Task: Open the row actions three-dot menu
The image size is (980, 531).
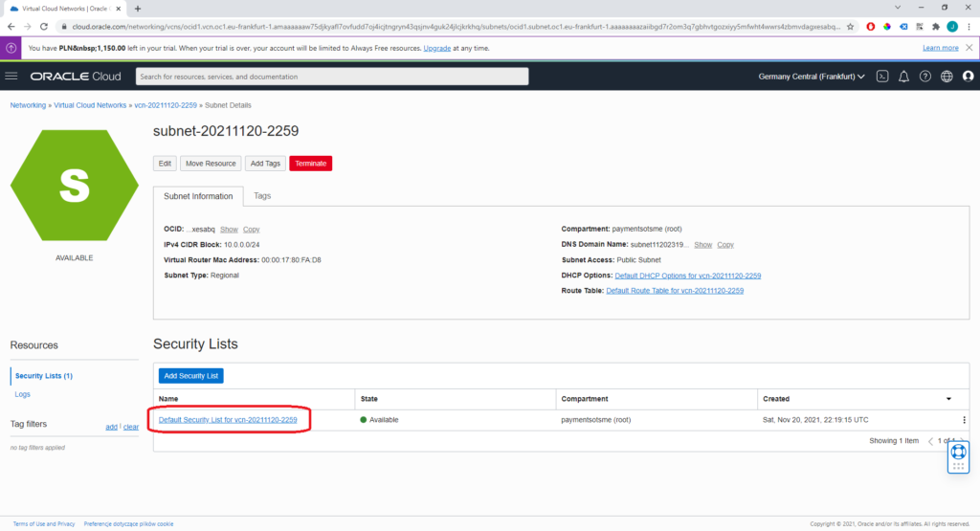Action: (x=964, y=420)
